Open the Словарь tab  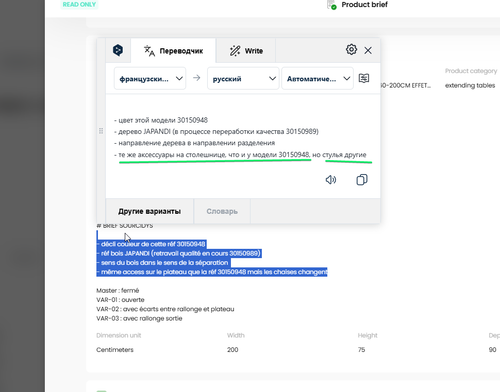[x=222, y=211]
